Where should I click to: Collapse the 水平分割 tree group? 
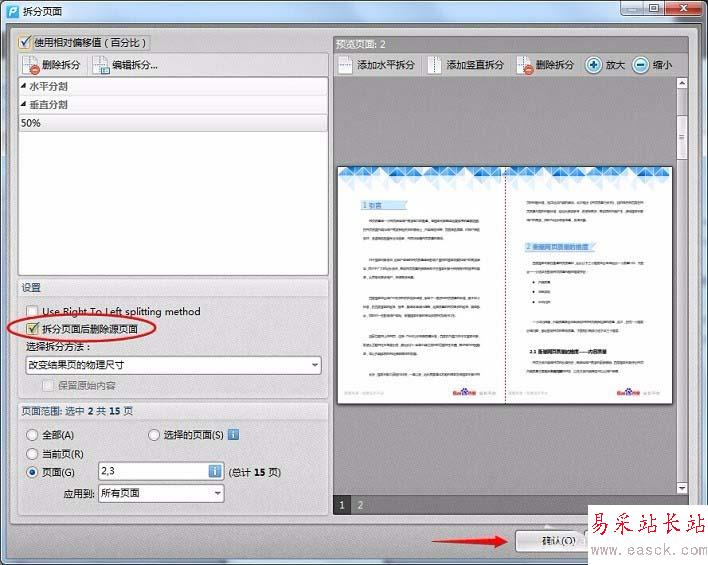23,85
